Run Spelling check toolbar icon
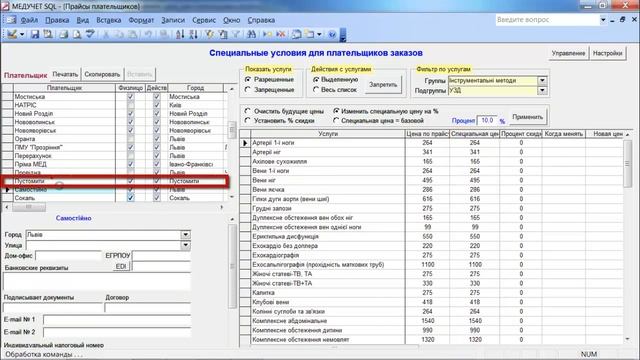Screen dimensions: 640x360 [x=90, y=34]
